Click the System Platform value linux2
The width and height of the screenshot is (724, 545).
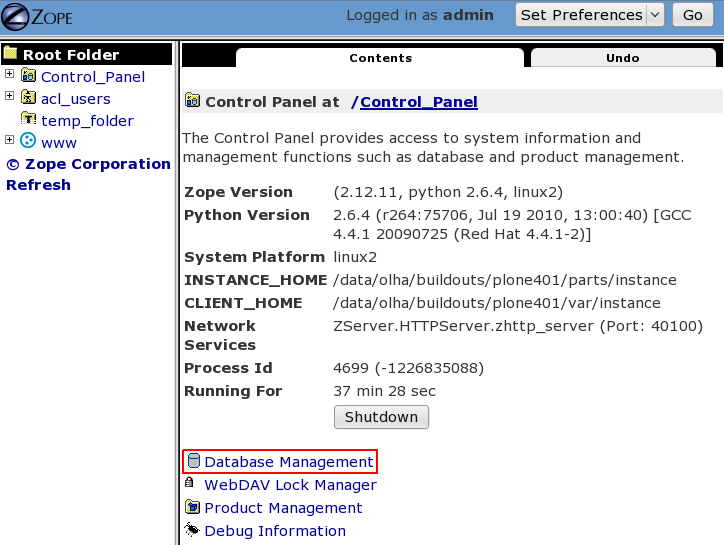[355, 257]
